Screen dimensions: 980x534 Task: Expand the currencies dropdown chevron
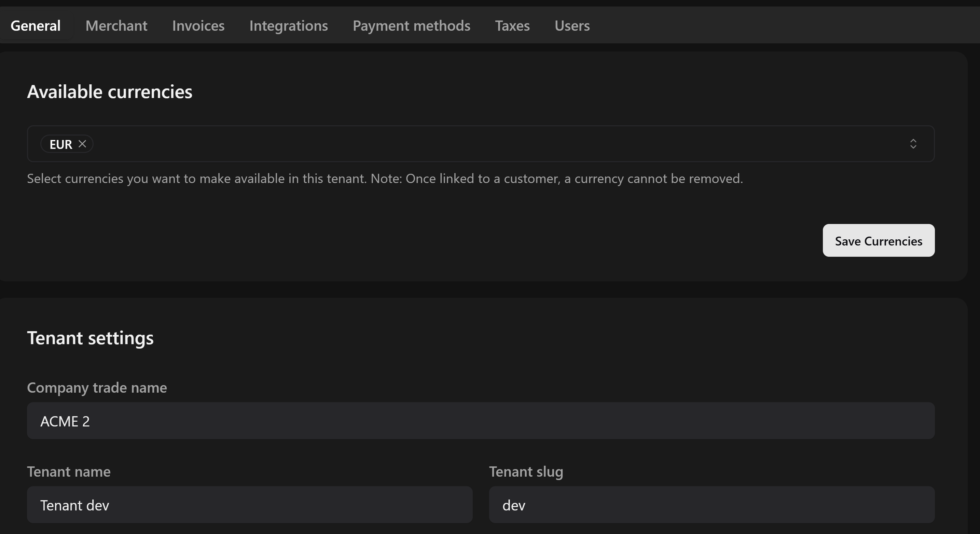pos(913,144)
